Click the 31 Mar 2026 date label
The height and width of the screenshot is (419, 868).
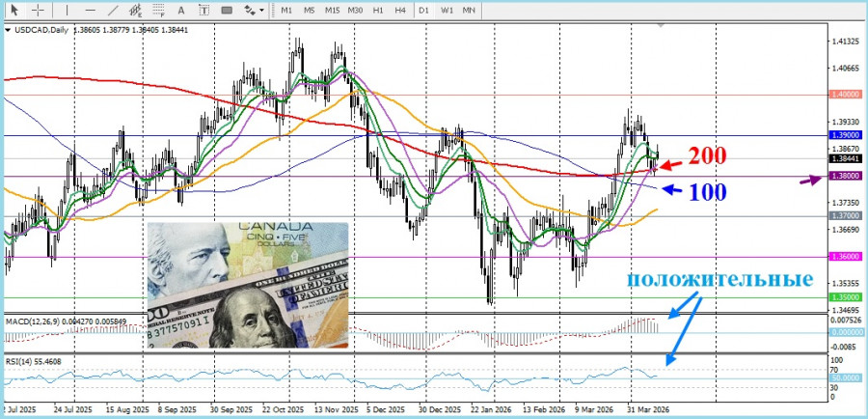649,409
